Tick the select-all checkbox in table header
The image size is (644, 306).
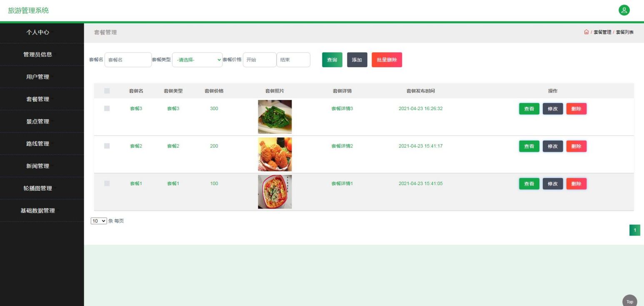click(107, 91)
